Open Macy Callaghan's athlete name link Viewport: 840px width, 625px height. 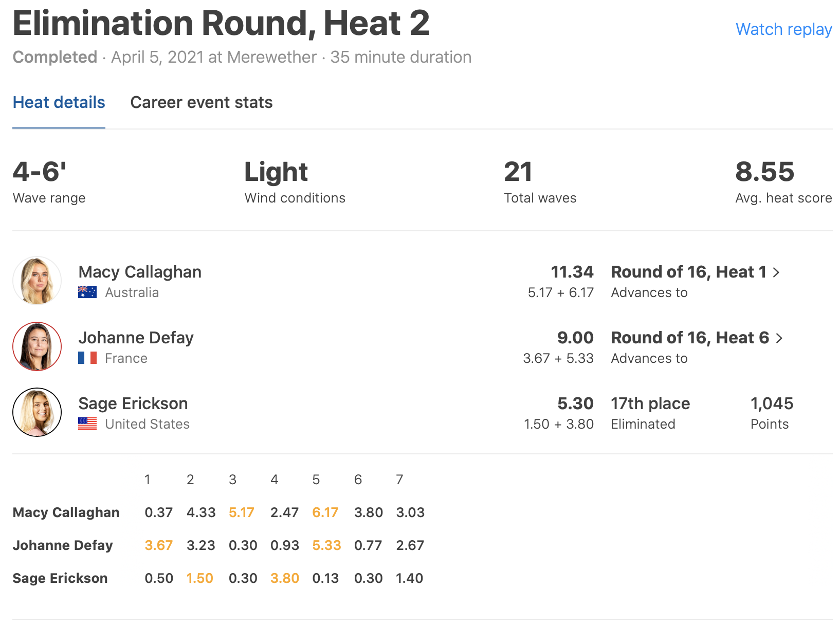[x=140, y=272]
